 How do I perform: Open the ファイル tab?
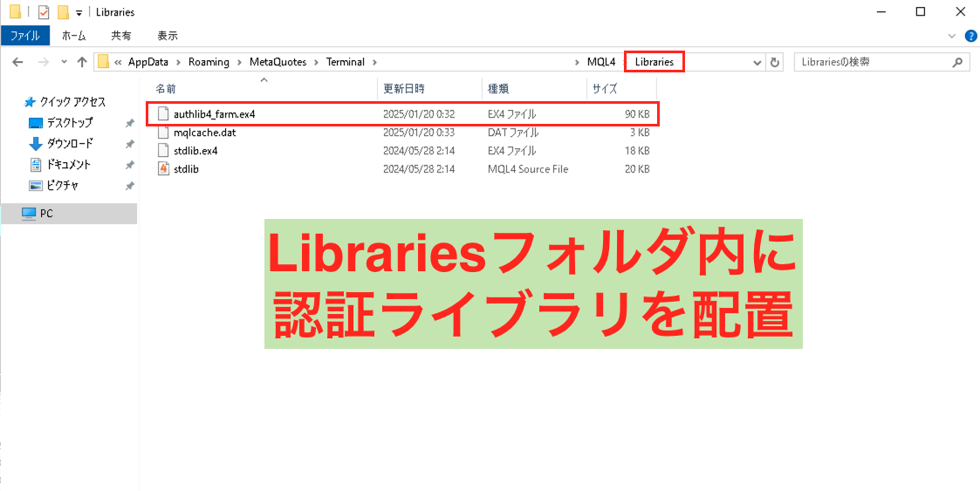click(25, 37)
